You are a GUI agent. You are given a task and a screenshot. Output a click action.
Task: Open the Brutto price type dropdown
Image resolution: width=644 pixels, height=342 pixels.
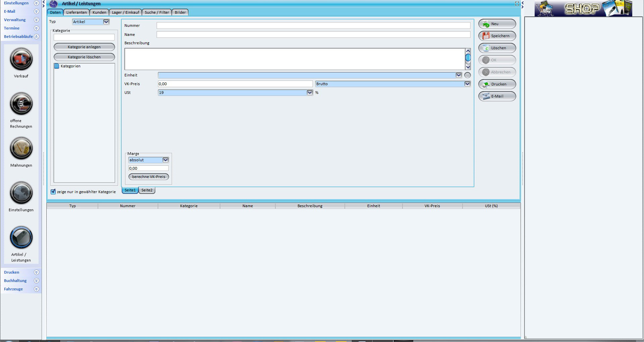click(x=467, y=84)
